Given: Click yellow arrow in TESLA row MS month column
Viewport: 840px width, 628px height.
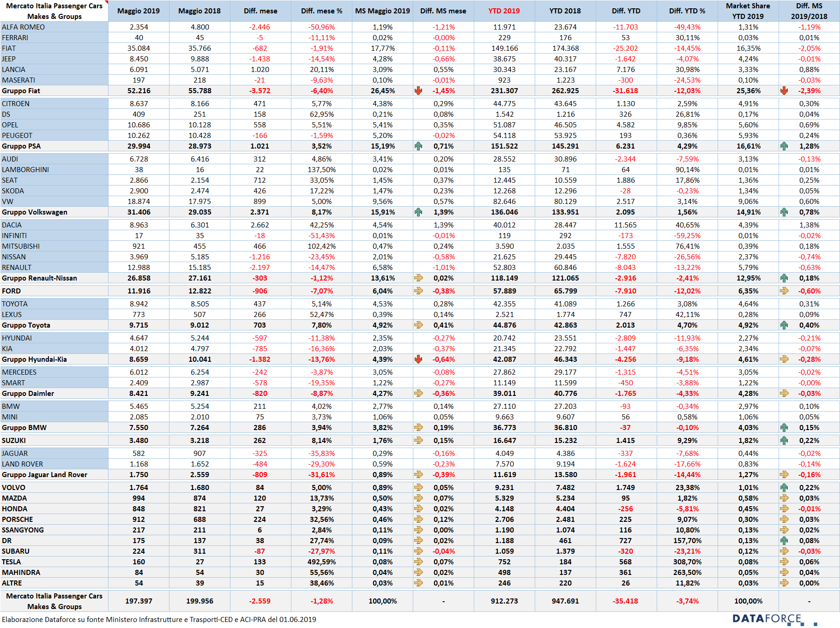Looking at the screenshot, I should point(418,562).
